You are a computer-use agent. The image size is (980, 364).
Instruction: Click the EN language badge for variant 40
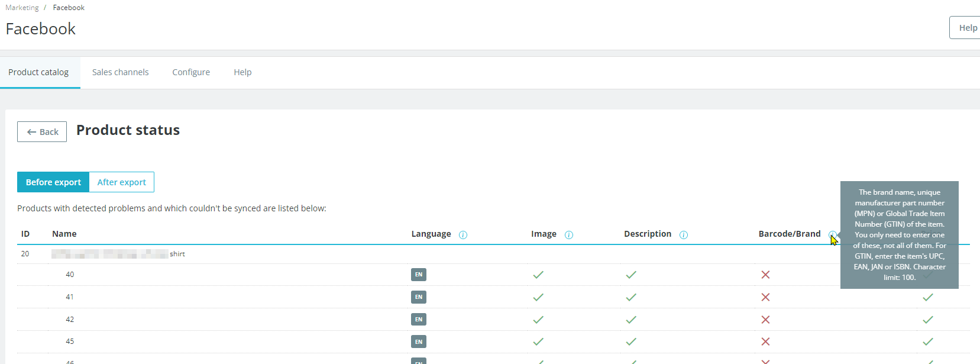coord(419,275)
